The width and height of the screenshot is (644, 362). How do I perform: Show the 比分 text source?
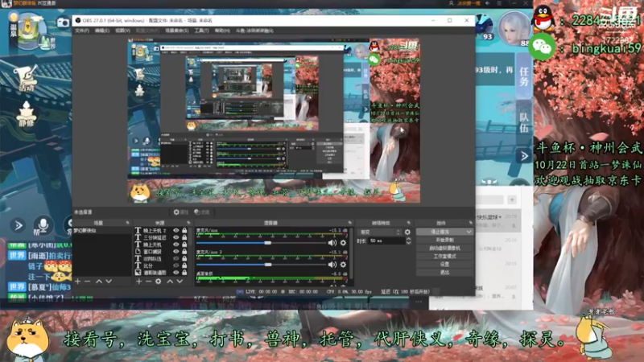(x=176, y=265)
